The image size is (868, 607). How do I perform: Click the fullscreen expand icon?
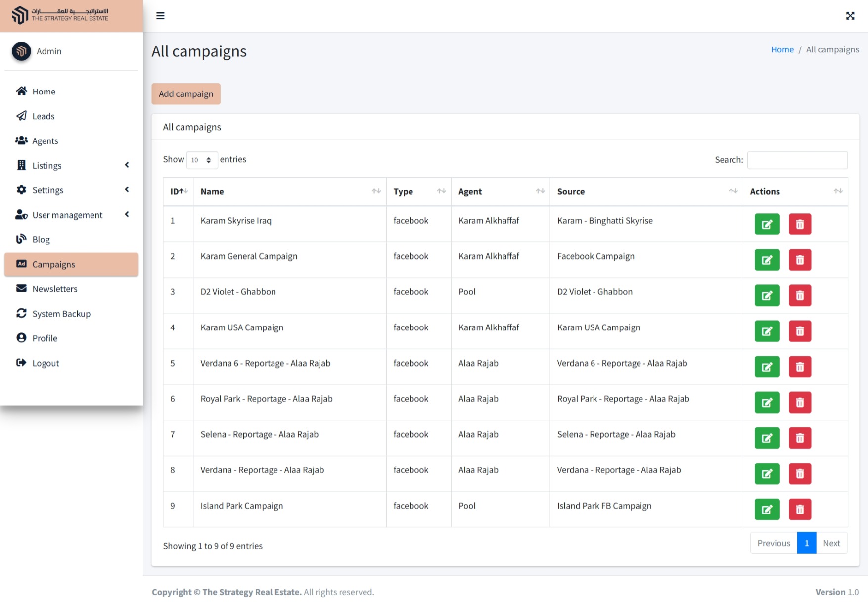[x=850, y=16]
